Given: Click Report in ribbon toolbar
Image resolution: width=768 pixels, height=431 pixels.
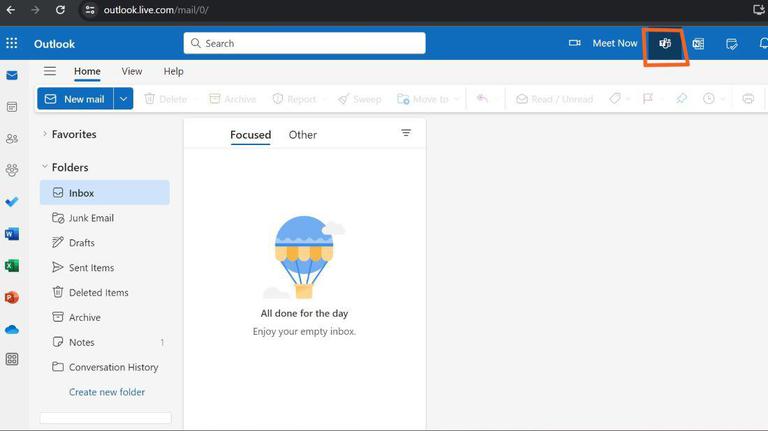Looking at the screenshot, I should 294,99.
